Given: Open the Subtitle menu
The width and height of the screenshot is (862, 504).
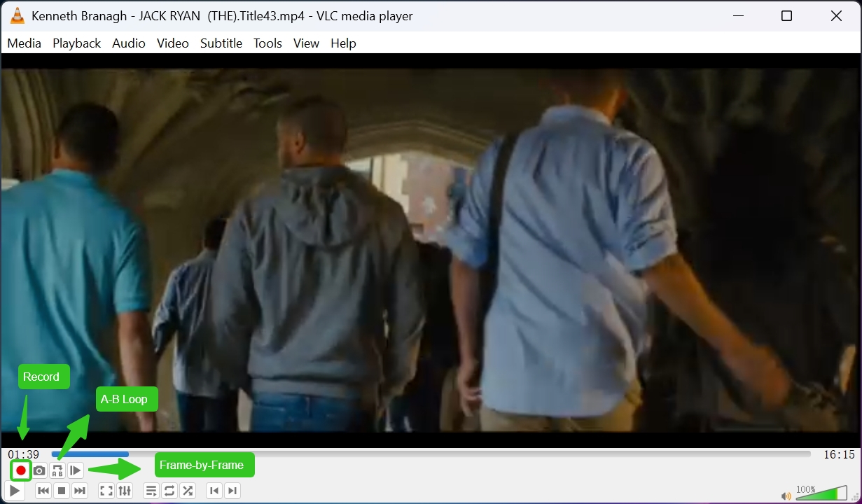Looking at the screenshot, I should pyautogui.click(x=221, y=43).
